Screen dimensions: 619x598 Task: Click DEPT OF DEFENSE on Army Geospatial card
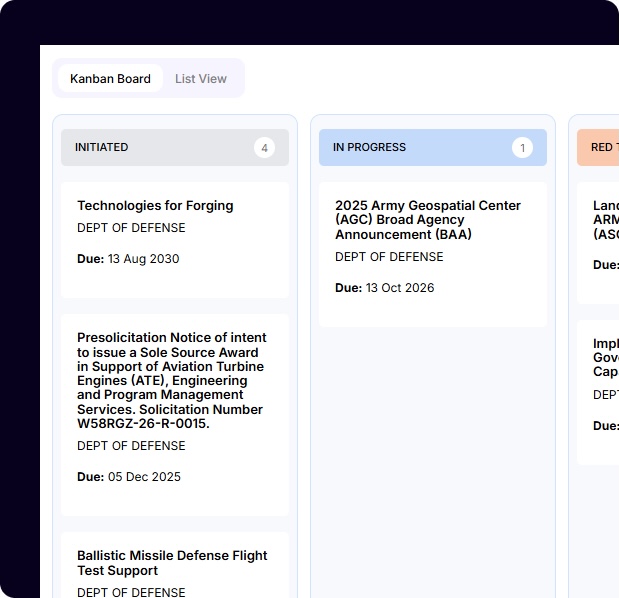point(389,257)
